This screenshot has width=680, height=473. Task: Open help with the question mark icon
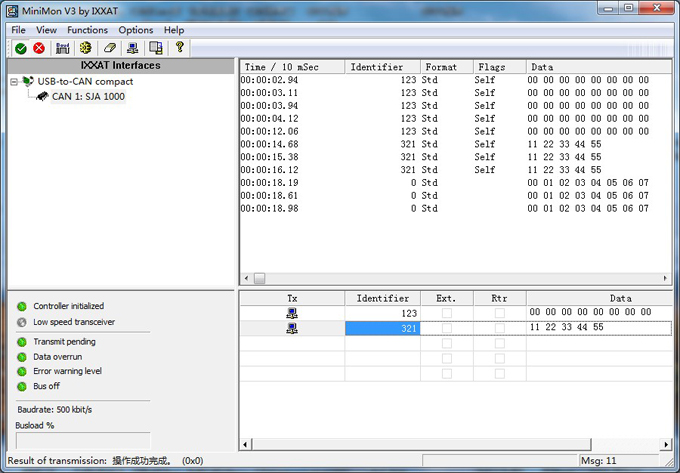click(180, 47)
